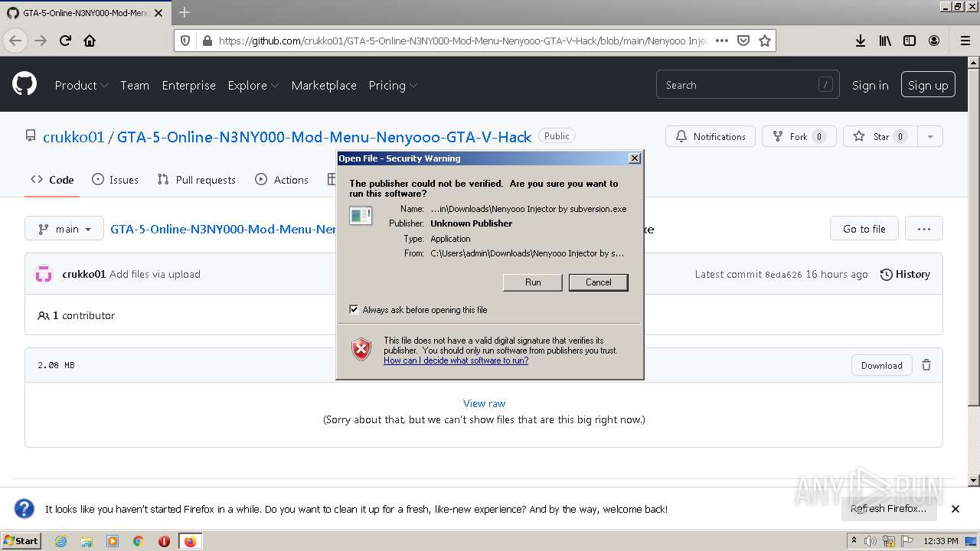Delete this file using the trash icon
This screenshot has width=980, height=551.
tap(926, 365)
